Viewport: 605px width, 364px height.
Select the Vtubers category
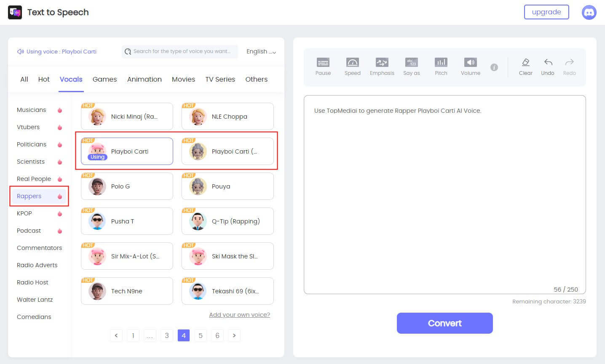(39, 127)
